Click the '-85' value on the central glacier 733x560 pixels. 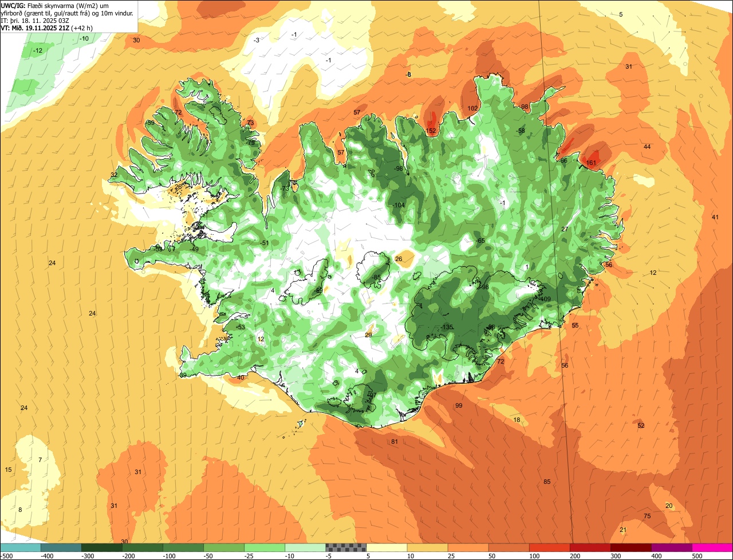tap(376, 278)
